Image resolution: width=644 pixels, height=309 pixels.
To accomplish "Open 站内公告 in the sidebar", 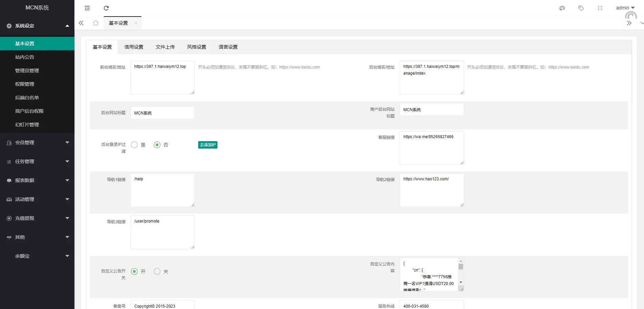I will pyautogui.click(x=25, y=57).
